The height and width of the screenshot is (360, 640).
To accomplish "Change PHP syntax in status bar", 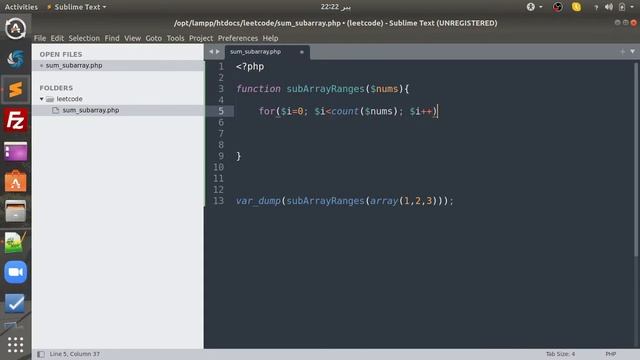I will point(611,354).
